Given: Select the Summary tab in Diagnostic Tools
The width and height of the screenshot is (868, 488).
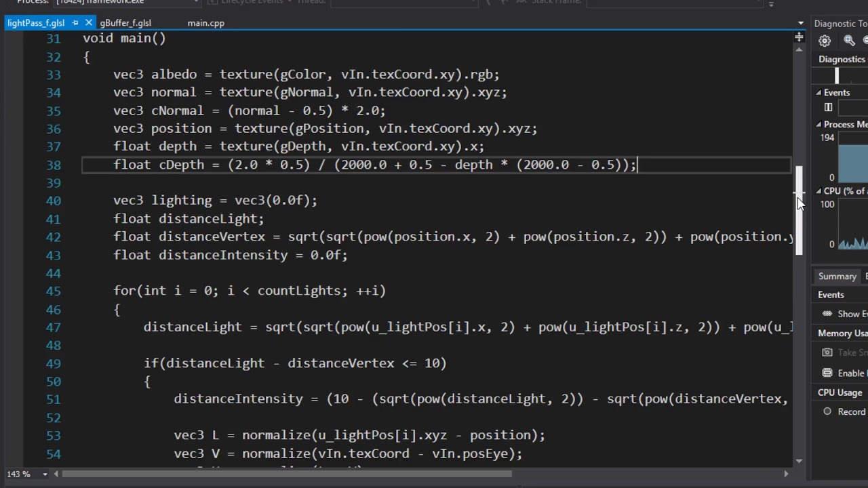Looking at the screenshot, I should click(837, 277).
